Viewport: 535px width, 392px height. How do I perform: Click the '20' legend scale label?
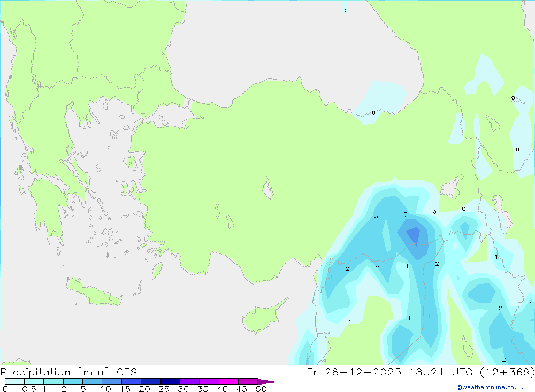click(x=144, y=389)
